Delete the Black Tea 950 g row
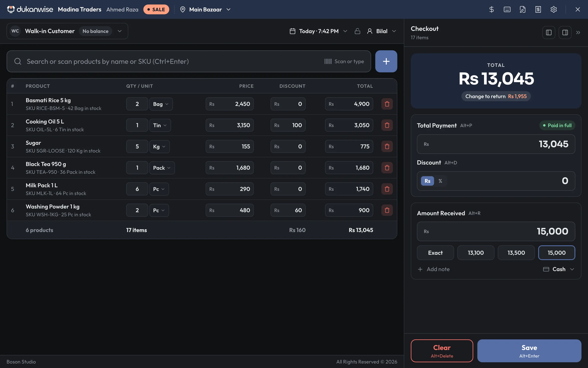The image size is (588, 368). coord(387,168)
